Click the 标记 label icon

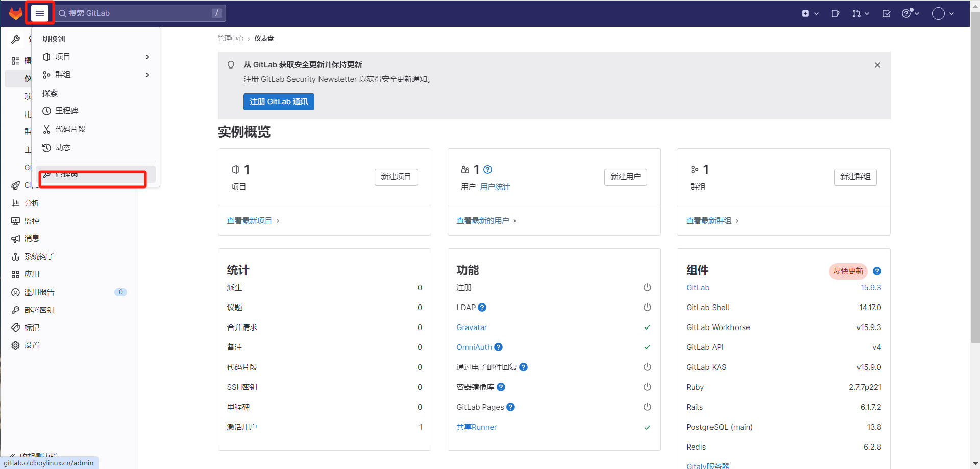click(15, 327)
